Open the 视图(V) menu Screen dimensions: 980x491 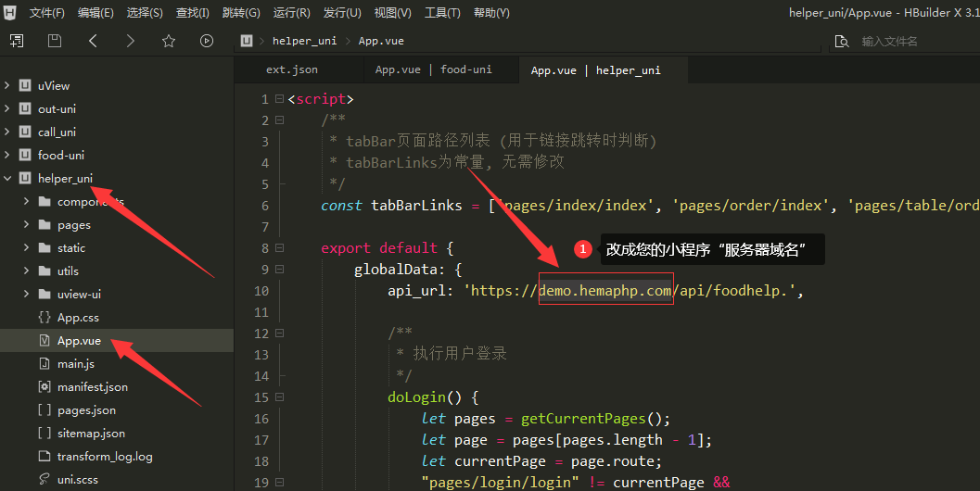coord(392,12)
